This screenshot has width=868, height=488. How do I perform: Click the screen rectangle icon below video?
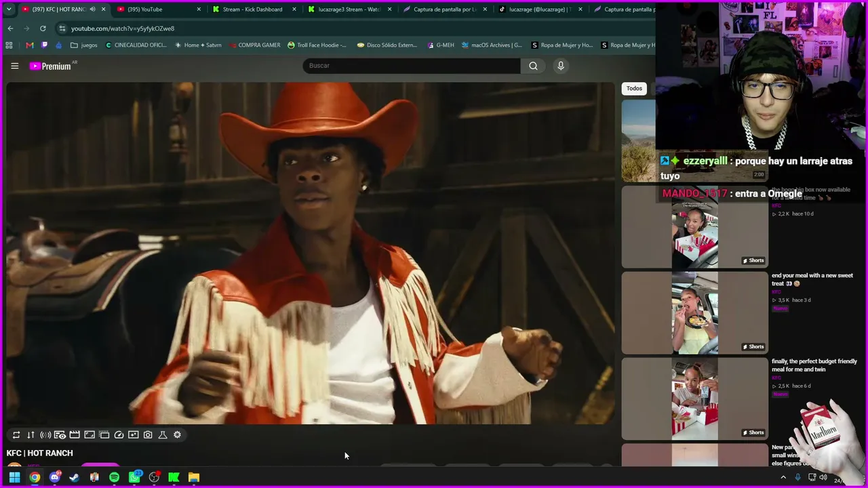[90, 435]
